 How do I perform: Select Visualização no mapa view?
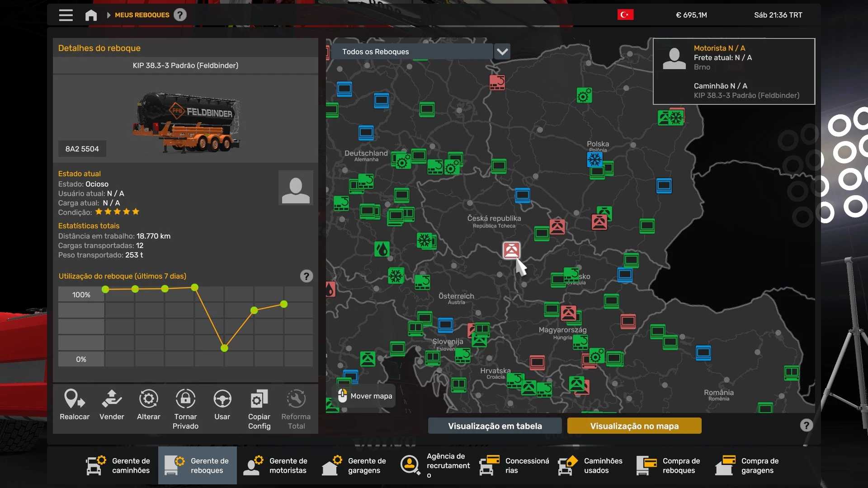[634, 426]
